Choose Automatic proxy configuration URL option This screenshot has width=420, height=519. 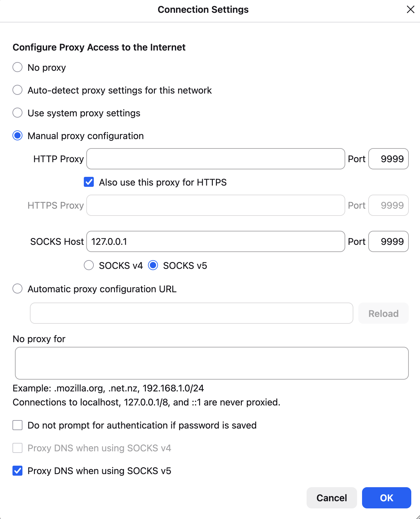pos(17,289)
